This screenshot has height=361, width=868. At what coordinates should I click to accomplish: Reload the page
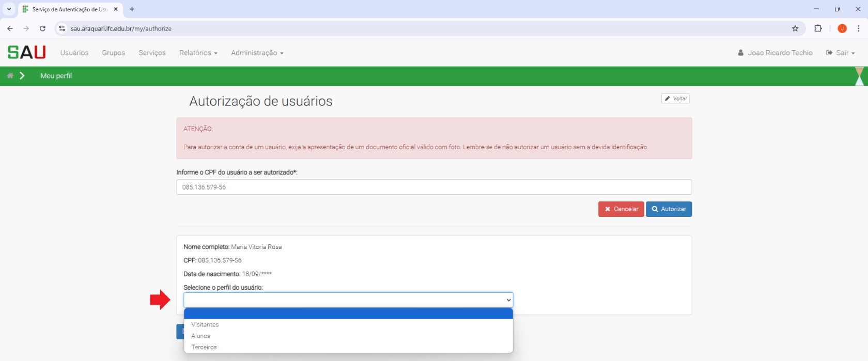tap(42, 28)
